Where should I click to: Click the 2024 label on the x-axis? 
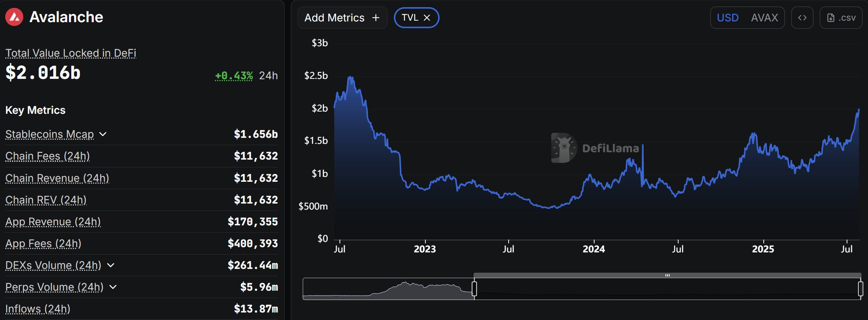pos(594,249)
